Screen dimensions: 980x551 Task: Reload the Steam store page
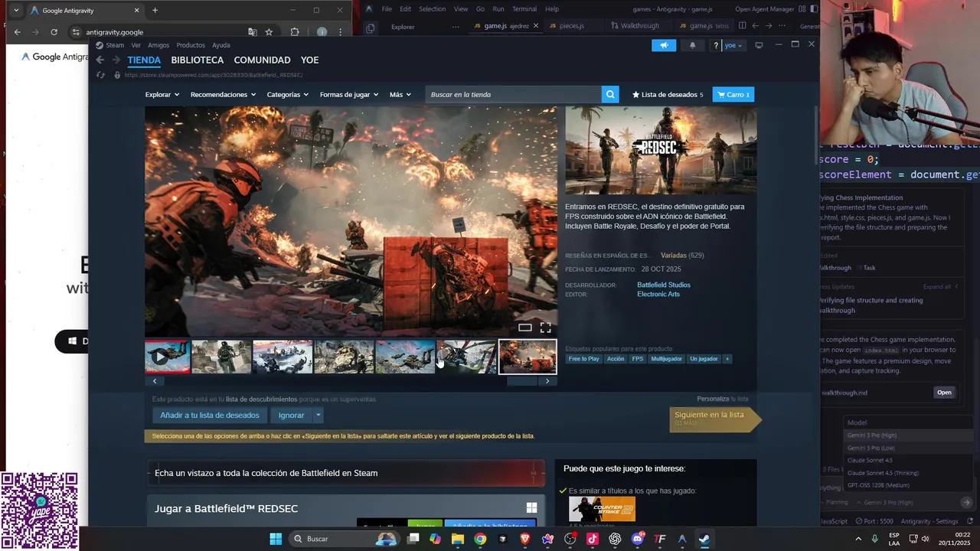[100, 75]
